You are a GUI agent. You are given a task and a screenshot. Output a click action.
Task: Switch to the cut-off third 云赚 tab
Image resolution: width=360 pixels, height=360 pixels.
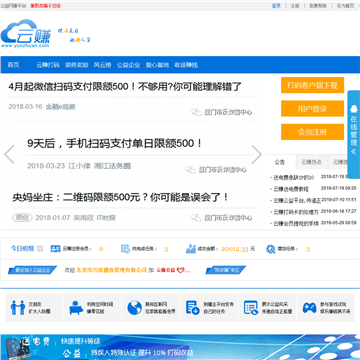(x=337, y=162)
